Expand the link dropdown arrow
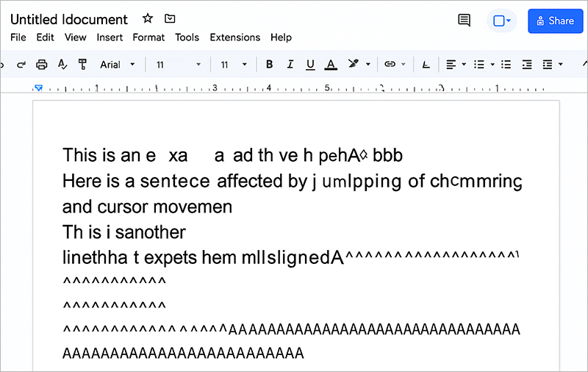Screen dimensions: 588x372 click(404, 65)
